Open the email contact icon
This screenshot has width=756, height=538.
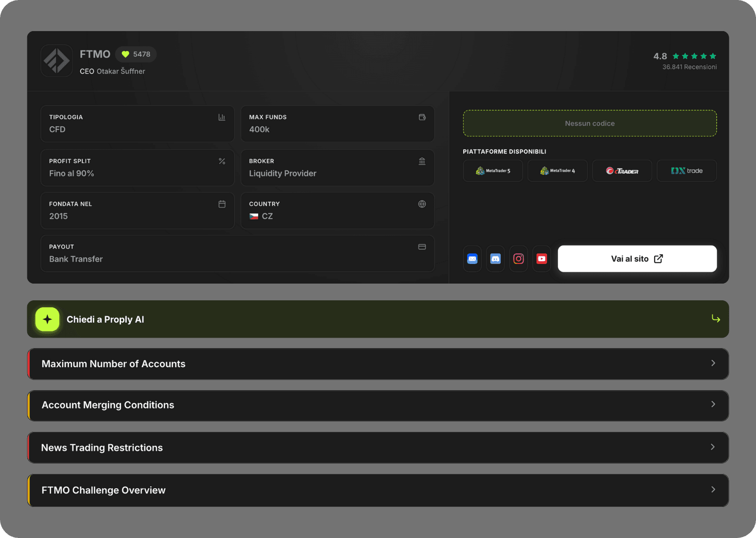(x=472, y=259)
